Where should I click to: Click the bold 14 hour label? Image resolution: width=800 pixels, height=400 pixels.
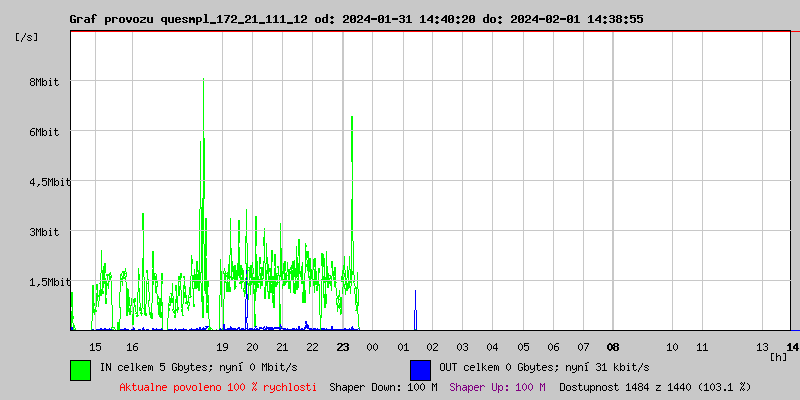tap(792, 347)
